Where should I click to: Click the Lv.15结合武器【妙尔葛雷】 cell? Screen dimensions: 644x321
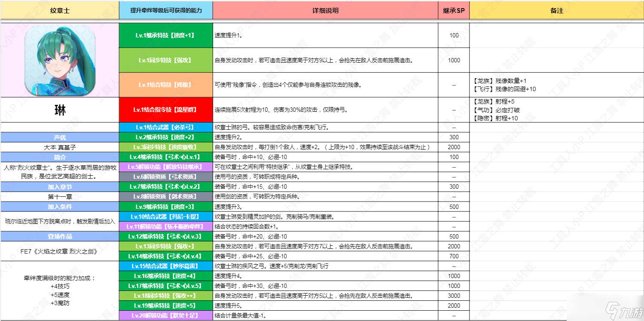166,266
